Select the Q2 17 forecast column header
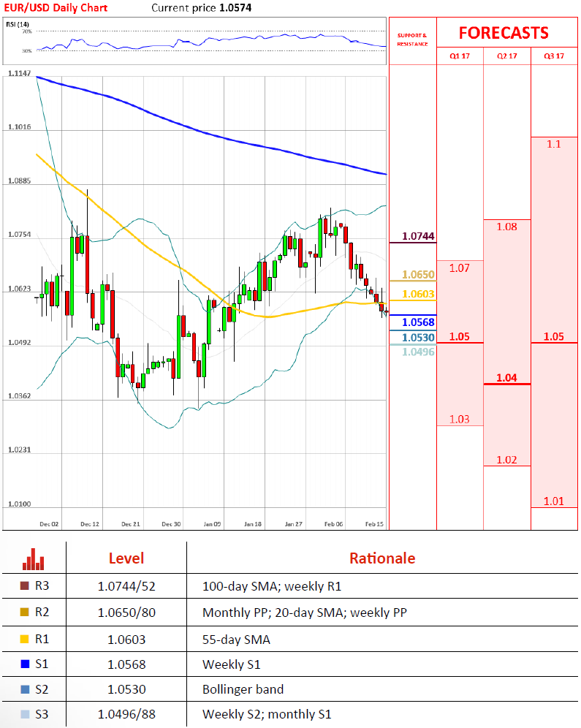This screenshot has width=581, height=728. point(506,56)
